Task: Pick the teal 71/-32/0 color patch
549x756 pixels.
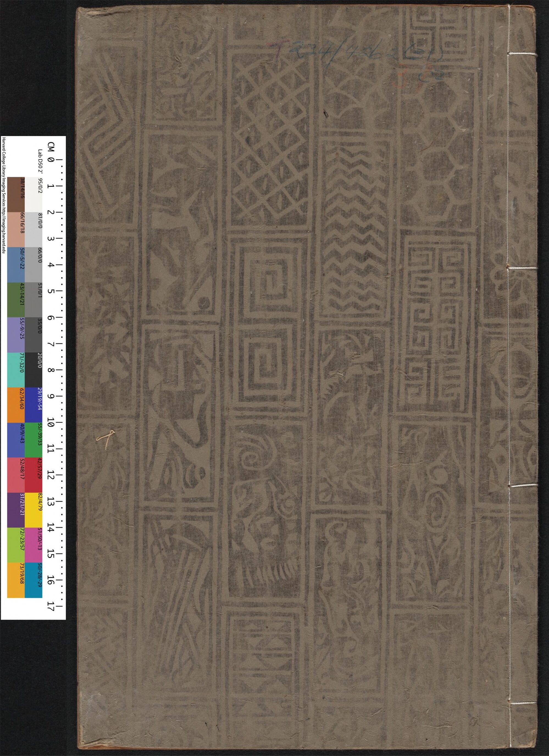Action: (x=16, y=370)
